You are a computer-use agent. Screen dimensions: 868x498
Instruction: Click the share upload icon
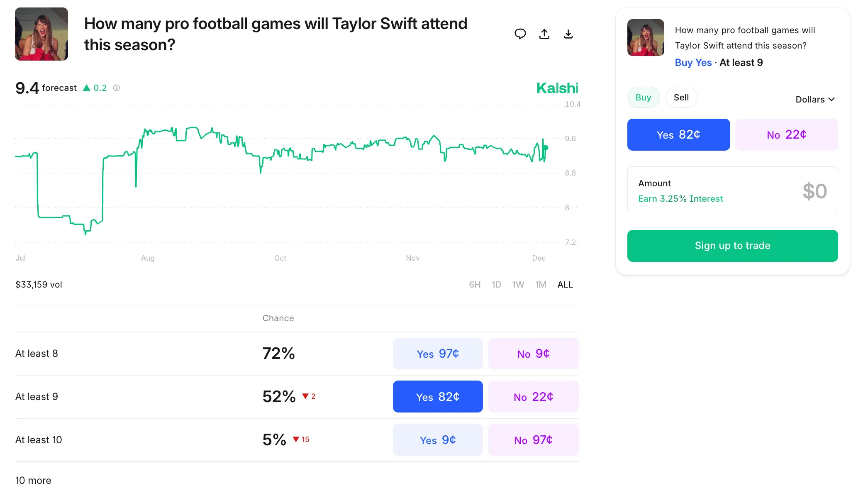click(544, 34)
